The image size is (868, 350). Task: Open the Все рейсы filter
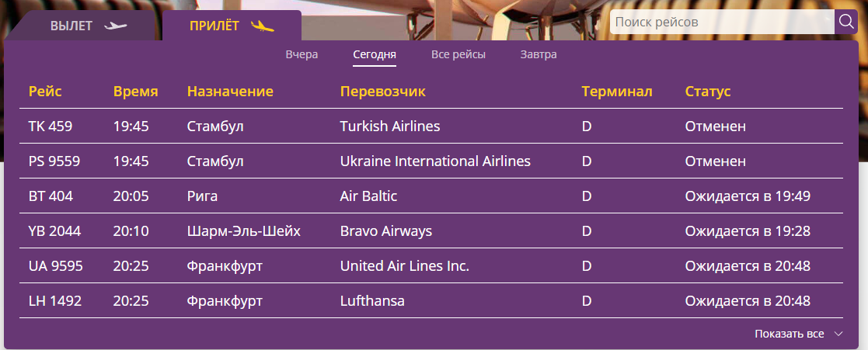[x=458, y=54]
